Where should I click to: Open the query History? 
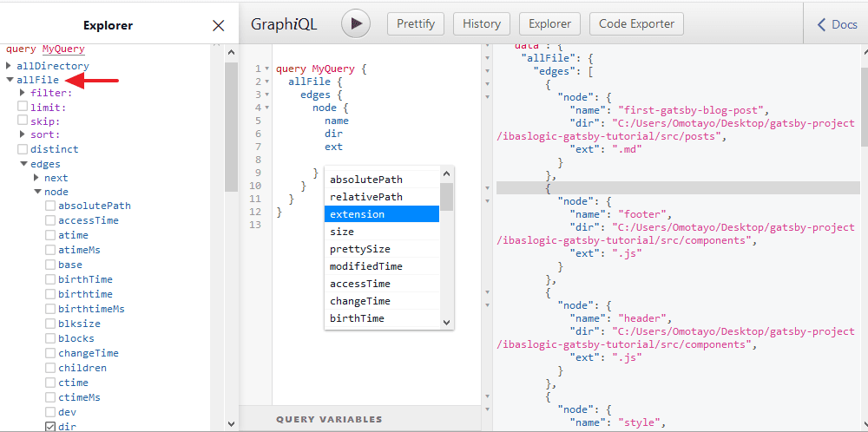[482, 23]
